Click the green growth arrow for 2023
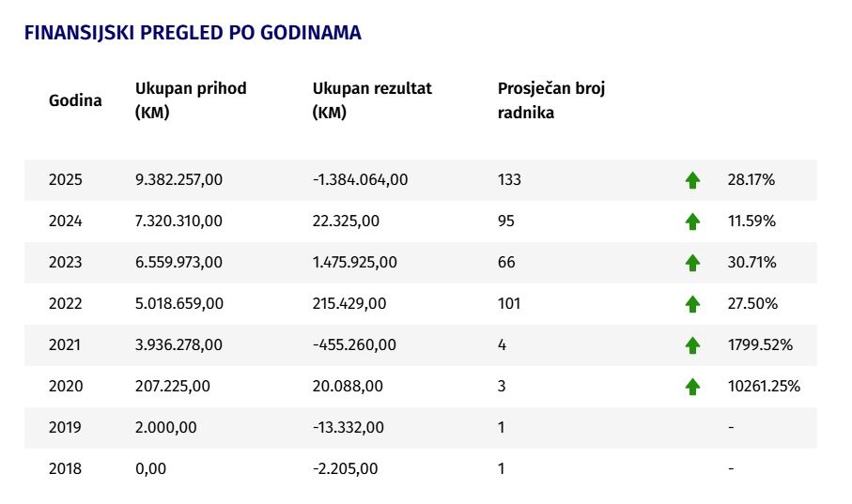This screenshot has width=852, height=504. click(x=692, y=262)
